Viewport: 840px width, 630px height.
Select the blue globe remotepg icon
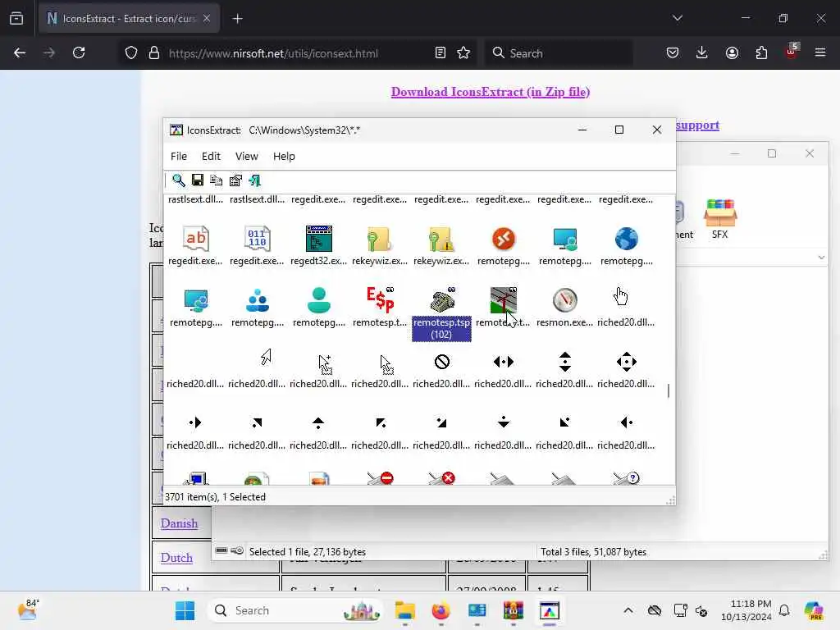tap(626, 239)
